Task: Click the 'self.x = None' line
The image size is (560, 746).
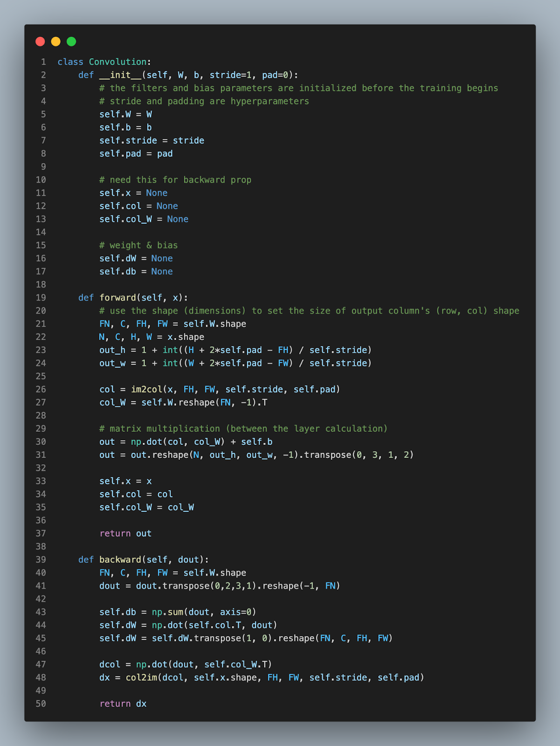Action: tap(133, 193)
